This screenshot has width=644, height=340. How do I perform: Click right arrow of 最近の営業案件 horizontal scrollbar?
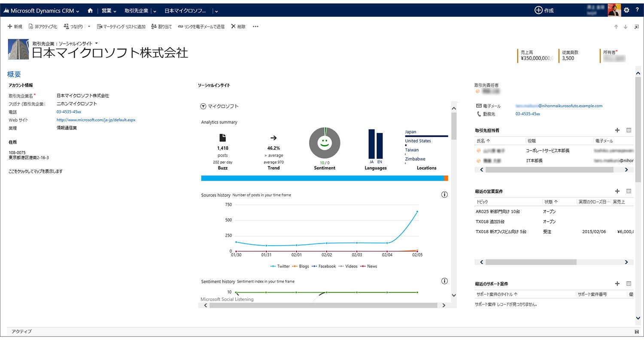pos(626,262)
